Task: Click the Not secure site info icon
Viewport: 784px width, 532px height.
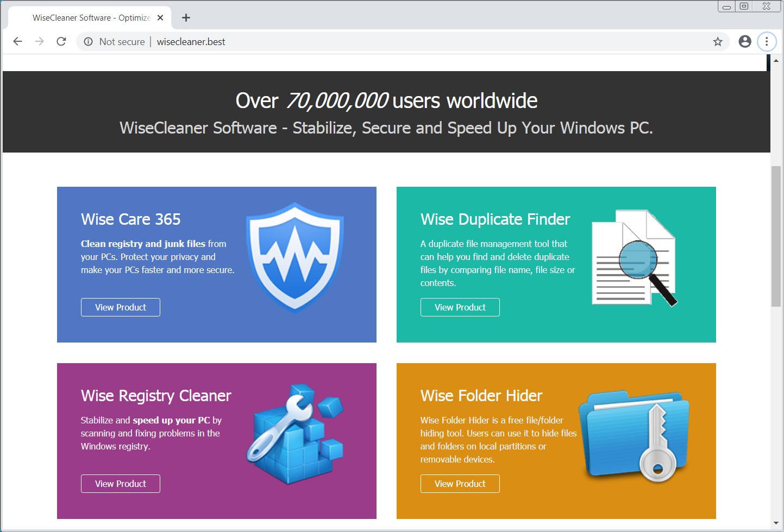Action: pyautogui.click(x=89, y=42)
